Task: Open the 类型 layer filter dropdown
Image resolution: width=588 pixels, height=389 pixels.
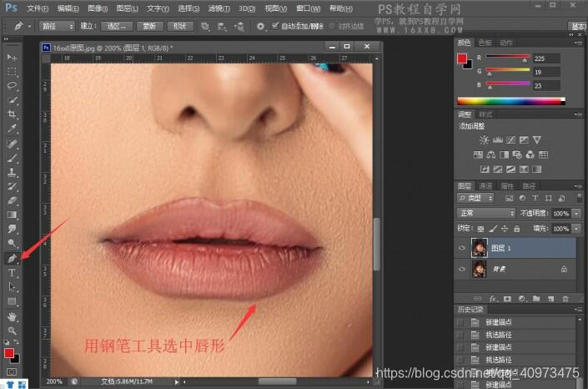Action: 475,198
